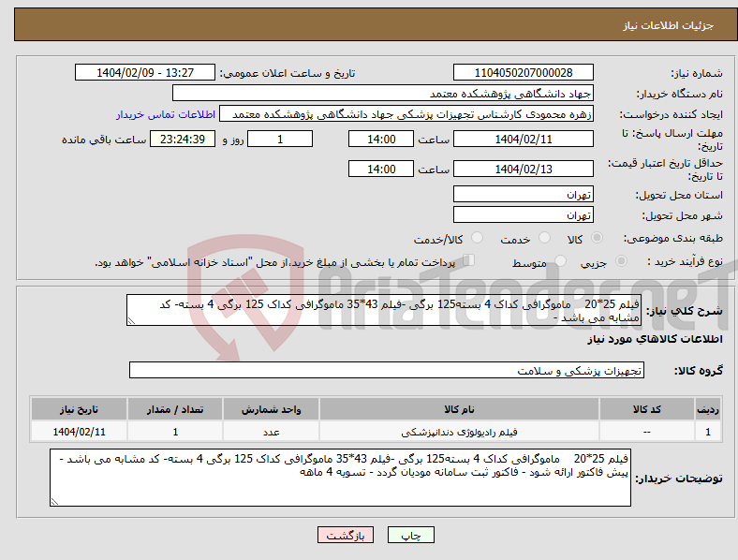This screenshot has height=560, width=738.
Task: Click the response deadline date 1404/02/11 field
Action: click(x=524, y=140)
